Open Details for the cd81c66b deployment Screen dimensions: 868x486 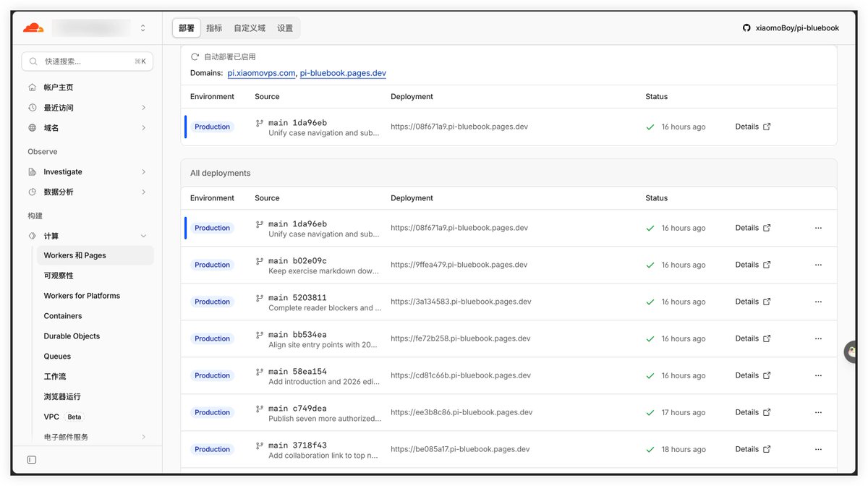pos(753,375)
